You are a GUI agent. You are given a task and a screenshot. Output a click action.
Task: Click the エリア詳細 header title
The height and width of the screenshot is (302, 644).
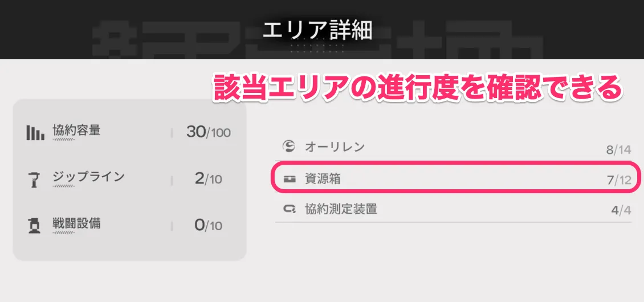click(317, 30)
